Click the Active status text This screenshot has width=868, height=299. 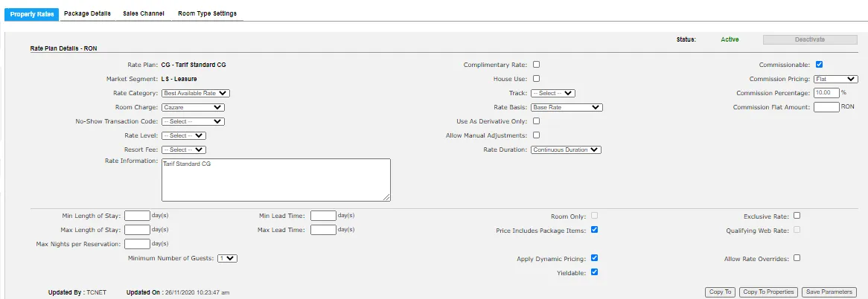[x=730, y=39]
